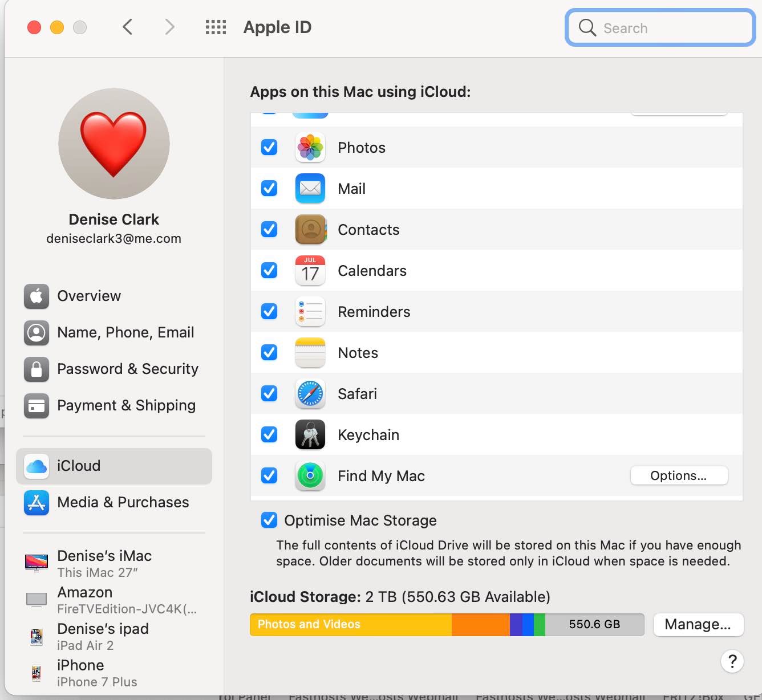Click the Safari compass icon
The image size is (762, 700).
[x=310, y=394]
